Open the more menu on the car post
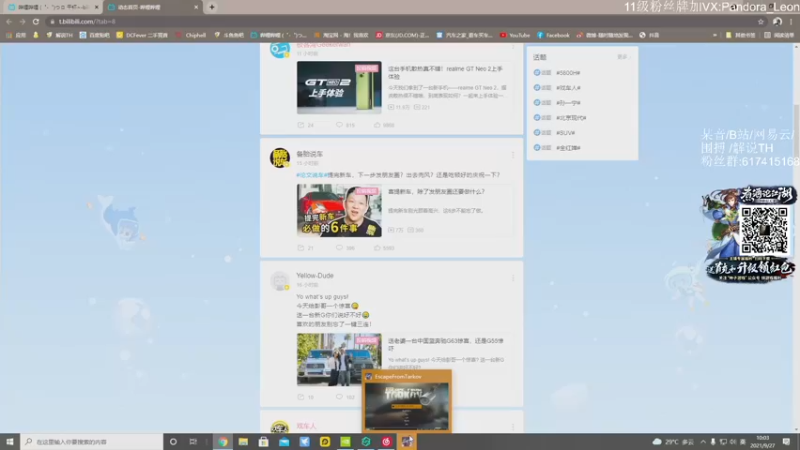The image size is (800, 450). click(513, 155)
